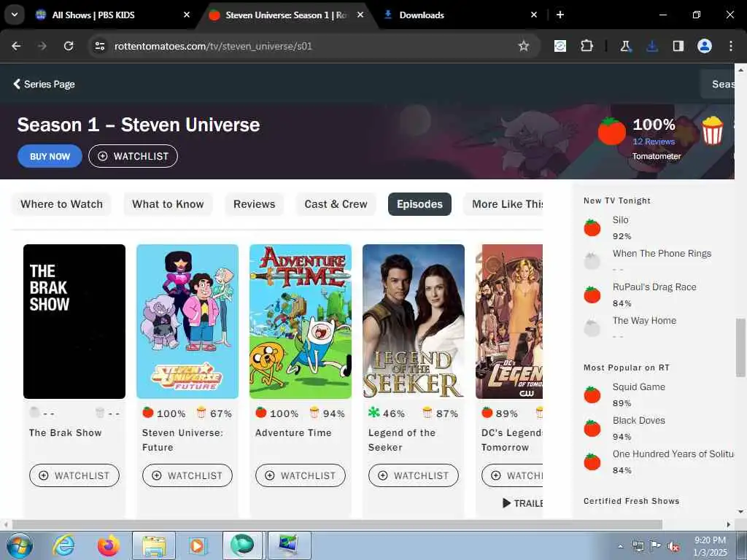The image size is (747, 560).
Task: Open DC's Legends of Tomorrow poster
Action: pyautogui.click(x=509, y=322)
